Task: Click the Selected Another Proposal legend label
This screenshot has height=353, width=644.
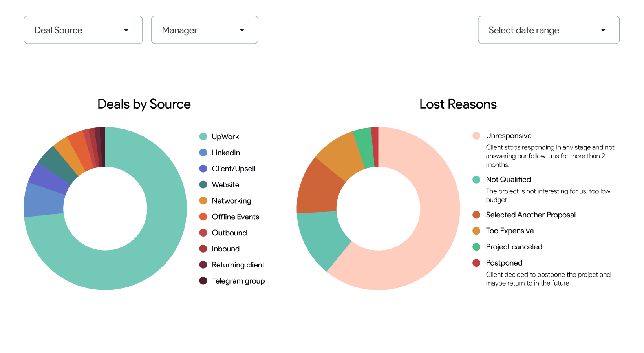Action: [531, 215]
